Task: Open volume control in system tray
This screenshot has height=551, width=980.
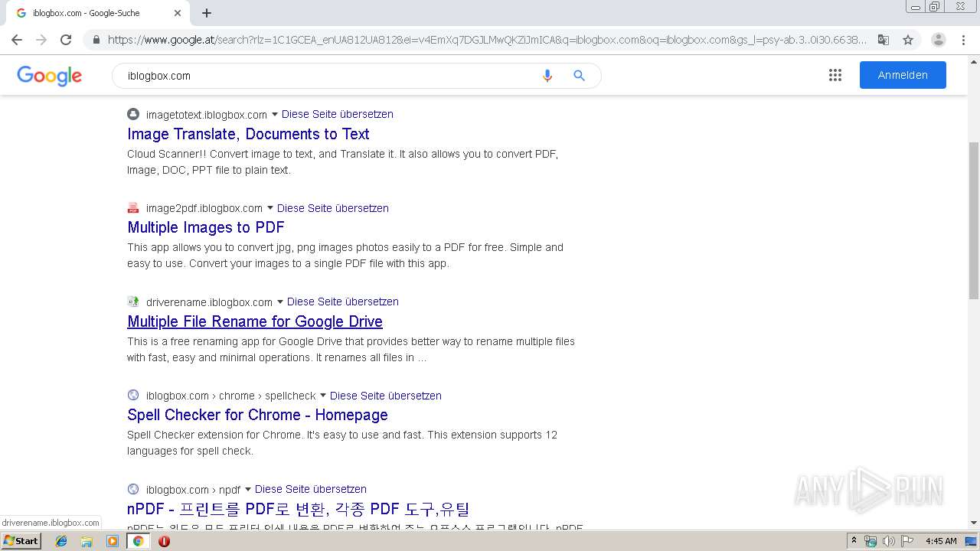Action: click(889, 541)
